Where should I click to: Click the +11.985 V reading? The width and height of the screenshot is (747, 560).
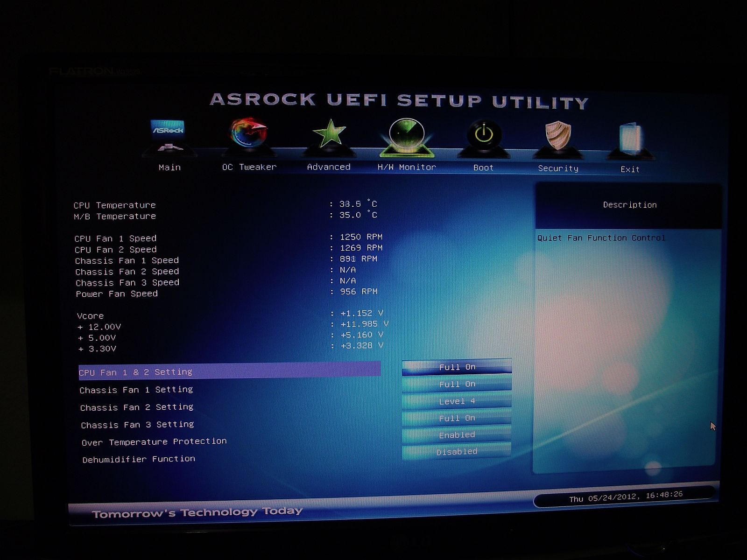click(x=364, y=324)
